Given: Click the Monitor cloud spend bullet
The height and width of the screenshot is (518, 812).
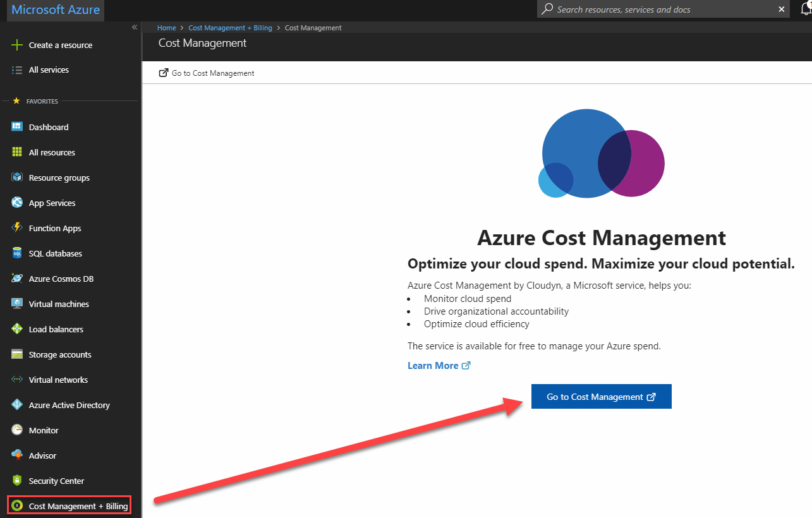Looking at the screenshot, I should (468, 299).
